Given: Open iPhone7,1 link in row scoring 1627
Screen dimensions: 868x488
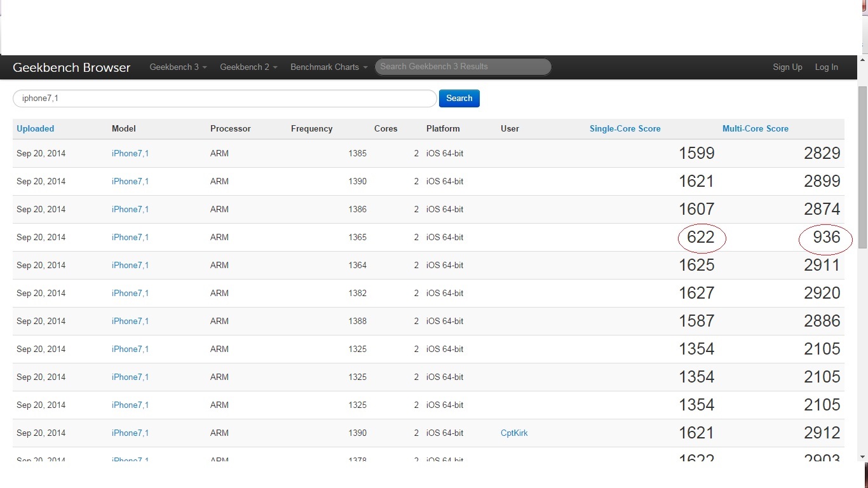Looking at the screenshot, I should click(130, 293).
